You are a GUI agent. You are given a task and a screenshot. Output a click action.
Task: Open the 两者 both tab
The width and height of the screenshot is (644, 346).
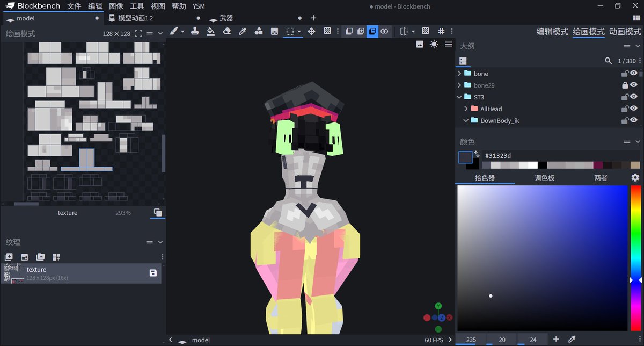point(601,178)
